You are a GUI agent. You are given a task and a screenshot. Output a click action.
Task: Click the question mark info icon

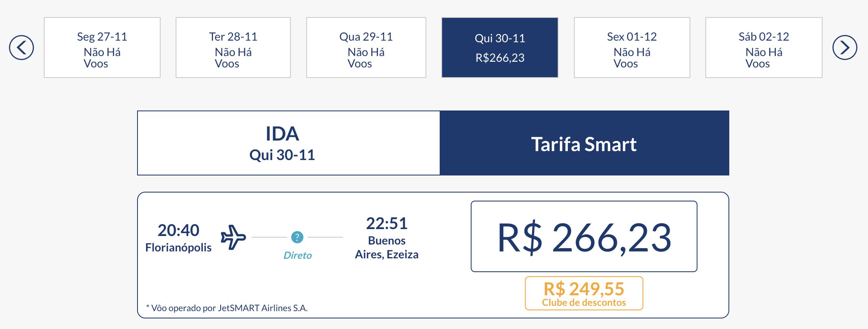[x=297, y=237]
